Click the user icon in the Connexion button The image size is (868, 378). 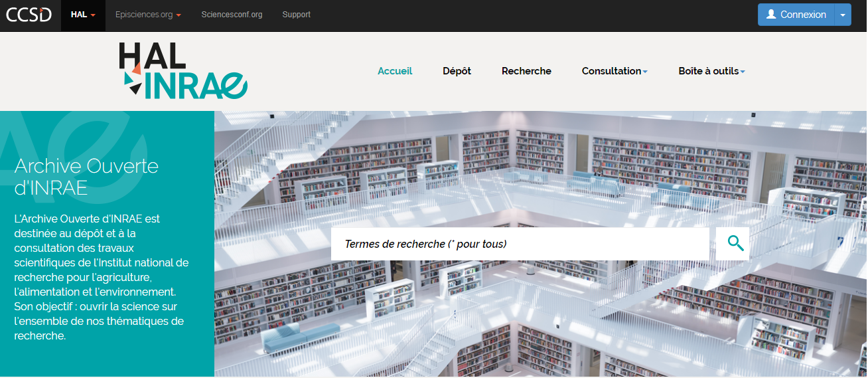771,15
